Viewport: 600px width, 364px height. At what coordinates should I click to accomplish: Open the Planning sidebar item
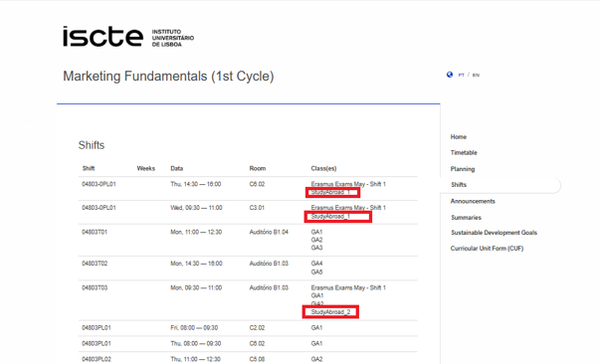tap(463, 169)
